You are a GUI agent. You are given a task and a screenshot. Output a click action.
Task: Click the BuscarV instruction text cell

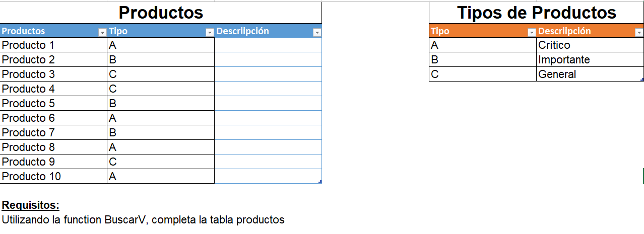tap(143, 220)
